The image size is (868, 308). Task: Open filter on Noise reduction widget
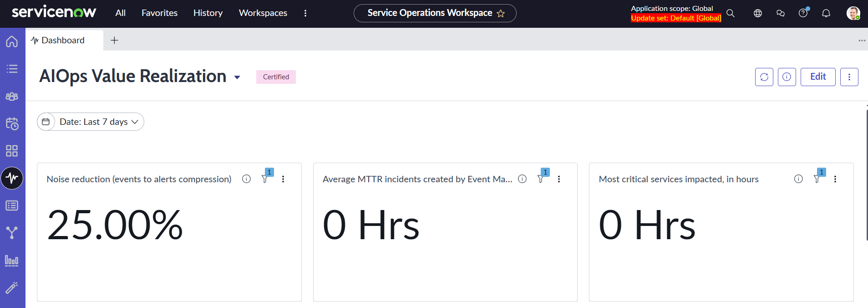coord(265,179)
